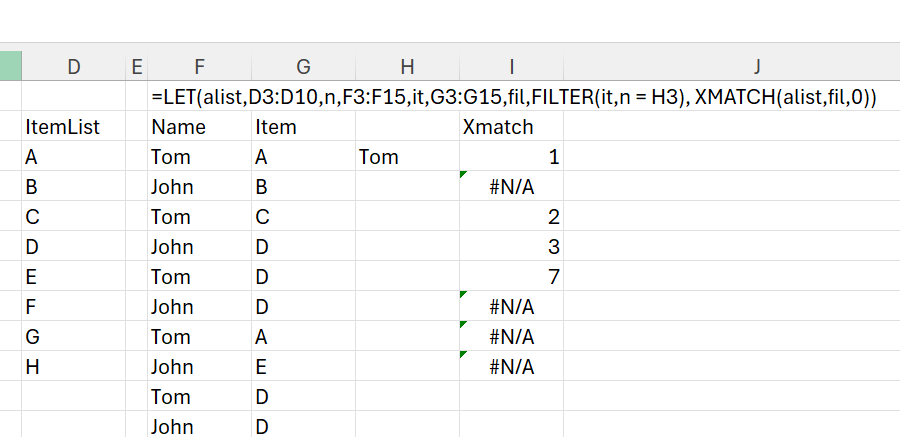Click Item cell E next to John
Screen dimensions: 900x437
261,367
